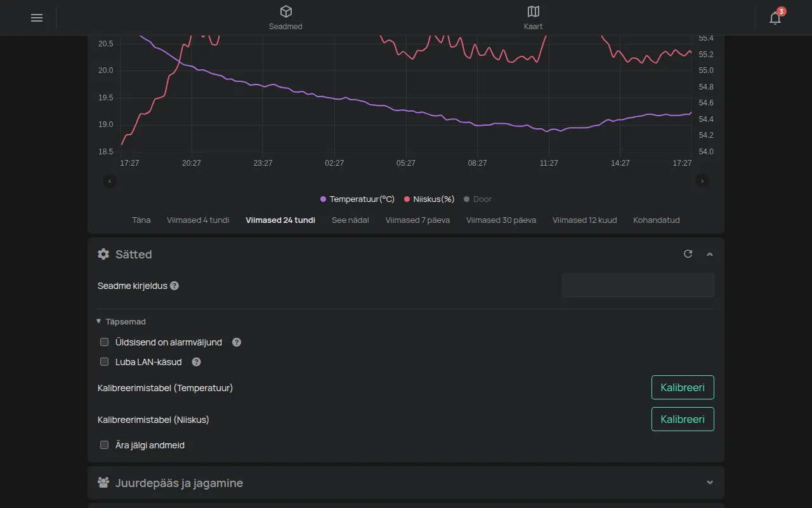Click help icon next to Luba LAN-käsud
Screen dimensions: 812x508
[197, 362]
